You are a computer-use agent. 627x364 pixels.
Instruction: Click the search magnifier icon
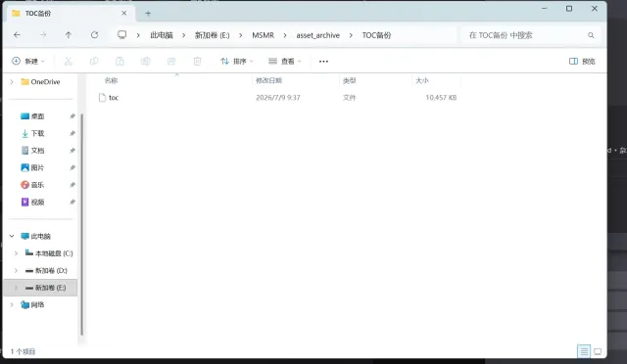(591, 35)
